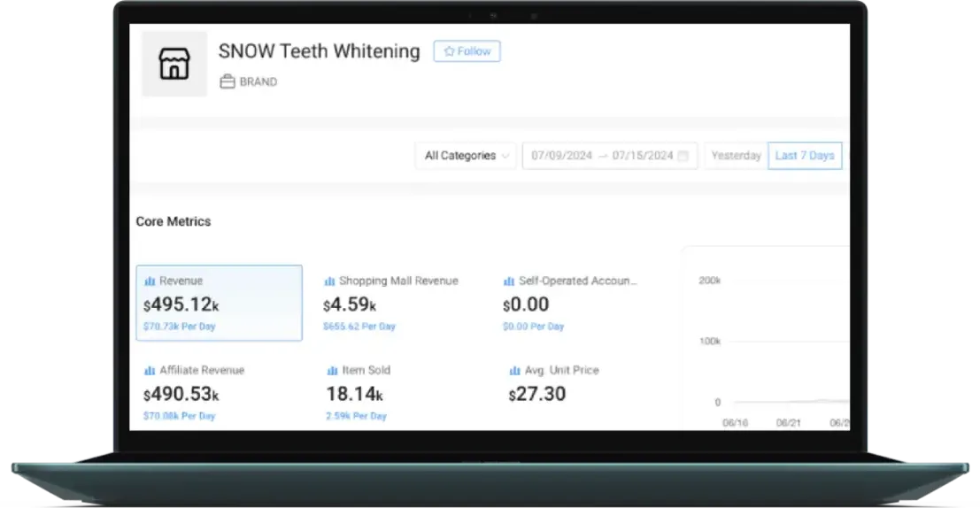Select the Last 7 Days range
980x508 pixels.
pyautogui.click(x=805, y=156)
